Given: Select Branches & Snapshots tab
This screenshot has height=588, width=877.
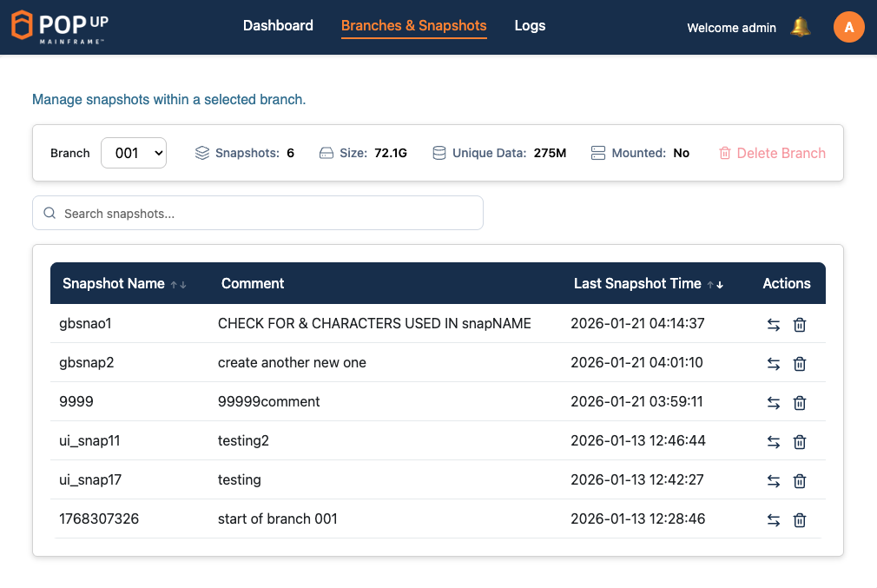Looking at the screenshot, I should (x=413, y=26).
